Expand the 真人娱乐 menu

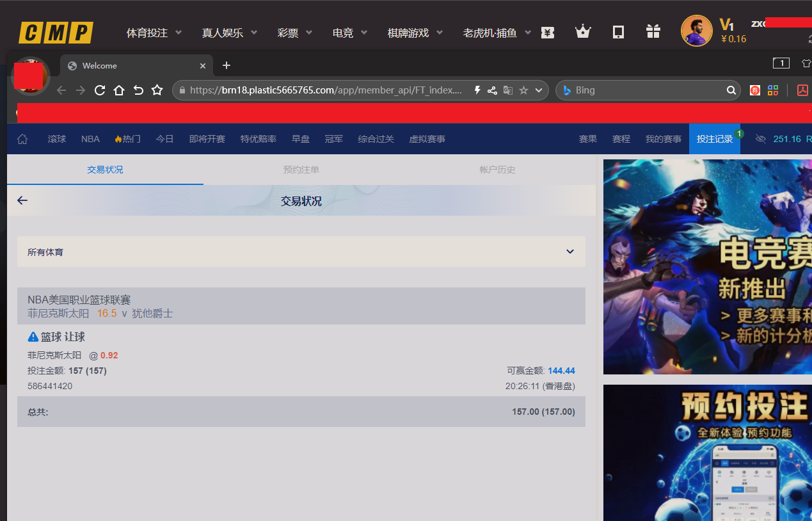(229, 33)
